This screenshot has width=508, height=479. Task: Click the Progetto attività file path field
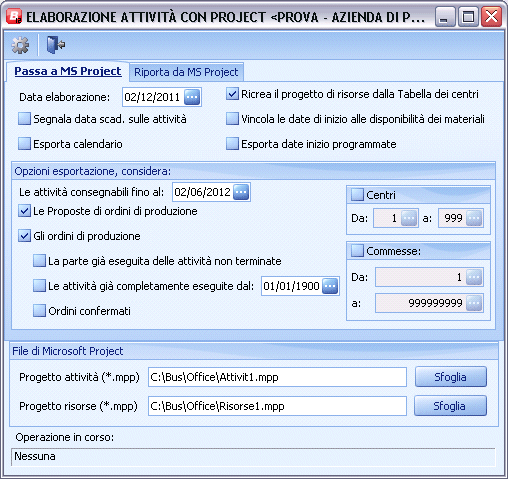click(x=277, y=377)
